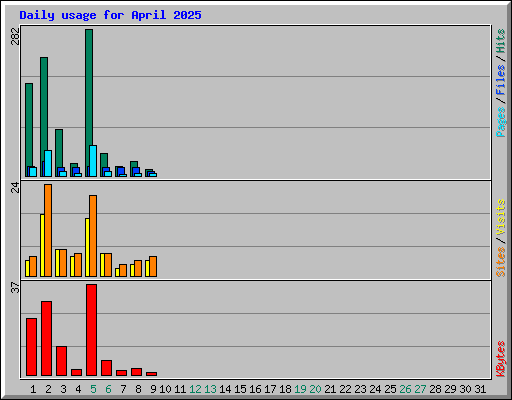Click day 31 on the x-axis

click(x=480, y=389)
